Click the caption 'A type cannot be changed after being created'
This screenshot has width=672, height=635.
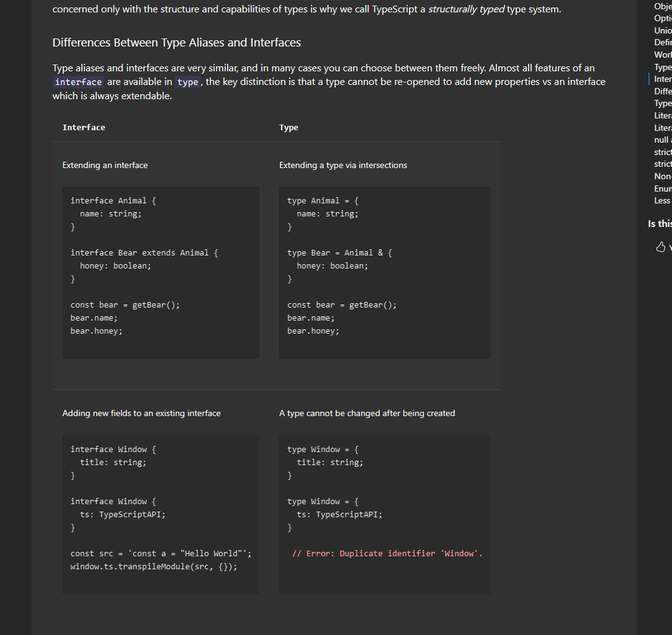[367, 413]
